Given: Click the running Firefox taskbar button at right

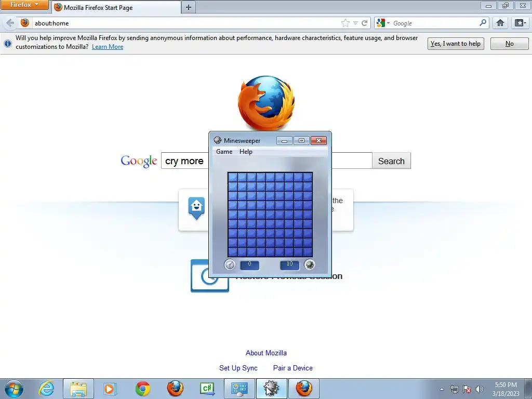Looking at the screenshot, I should [x=303, y=389].
